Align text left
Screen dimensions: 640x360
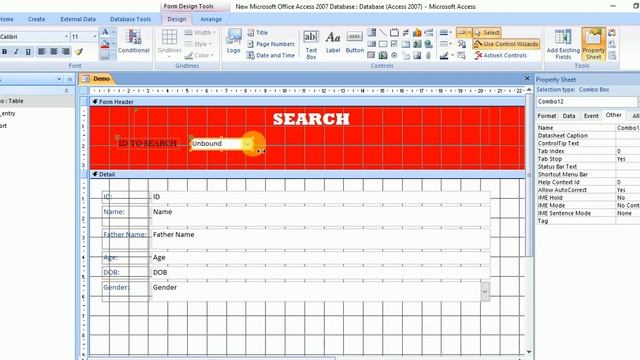(x=42, y=51)
